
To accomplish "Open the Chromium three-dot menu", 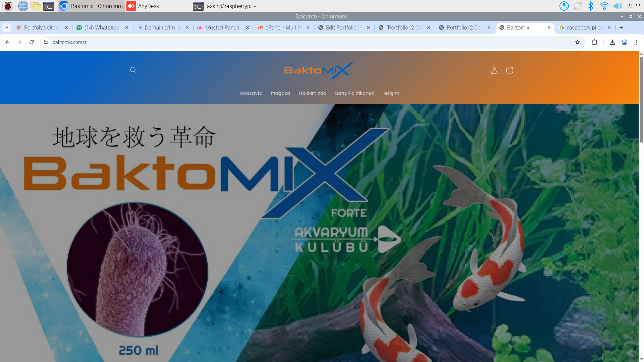I will pyautogui.click(x=637, y=42).
